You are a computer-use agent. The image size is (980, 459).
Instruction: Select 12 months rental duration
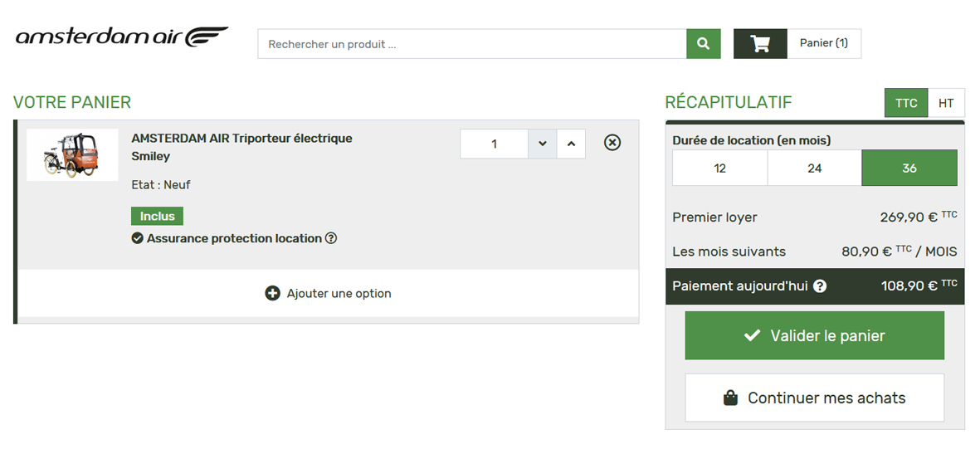[719, 168]
